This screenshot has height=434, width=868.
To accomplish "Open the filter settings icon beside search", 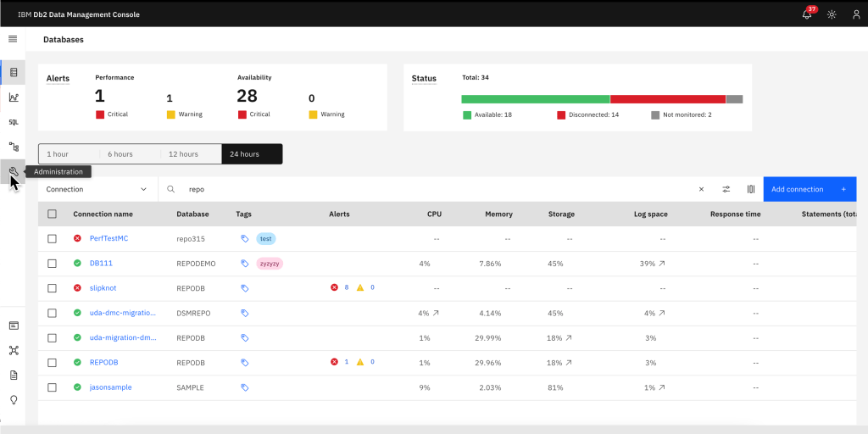I will 726,189.
